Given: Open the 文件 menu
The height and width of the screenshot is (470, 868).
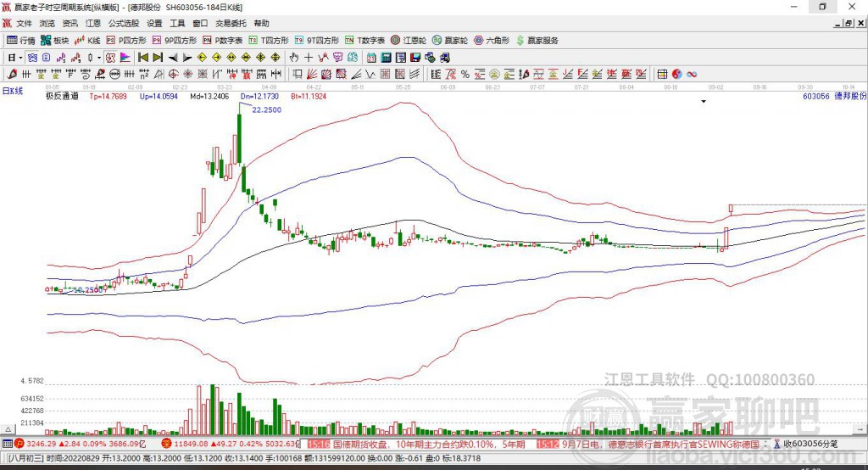Looking at the screenshot, I should pos(24,23).
